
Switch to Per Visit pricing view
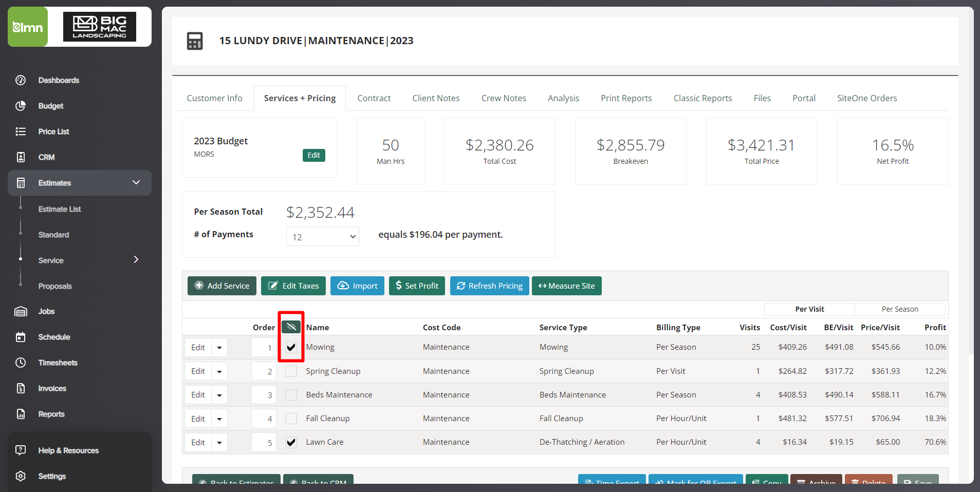point(809,309)
